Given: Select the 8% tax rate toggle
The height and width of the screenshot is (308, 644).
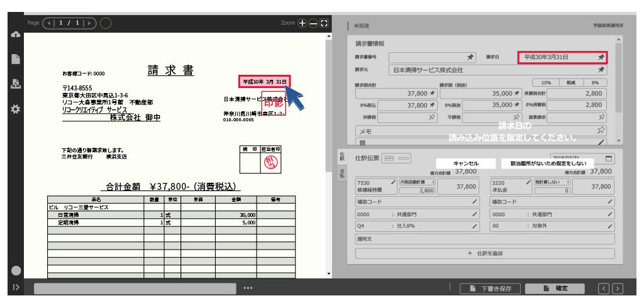Looking at the screenshot, I should tap(594, 83).
